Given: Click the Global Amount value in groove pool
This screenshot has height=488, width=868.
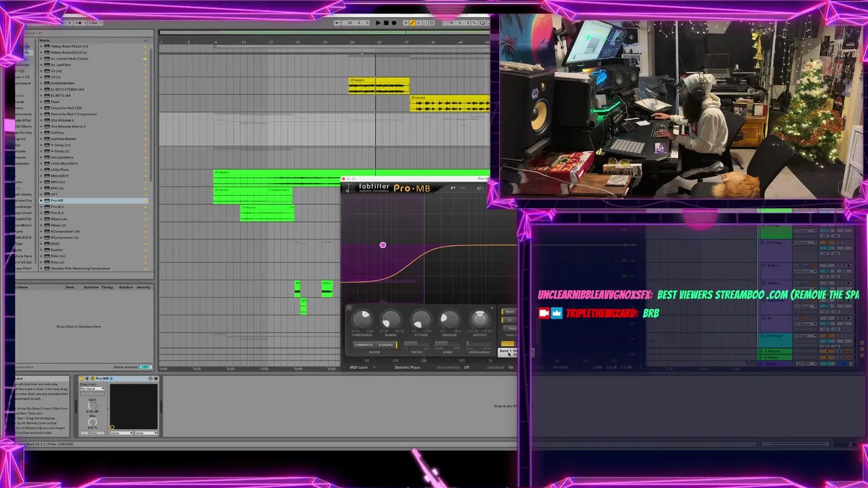Looking at the screenshot, I should (145, 367).
